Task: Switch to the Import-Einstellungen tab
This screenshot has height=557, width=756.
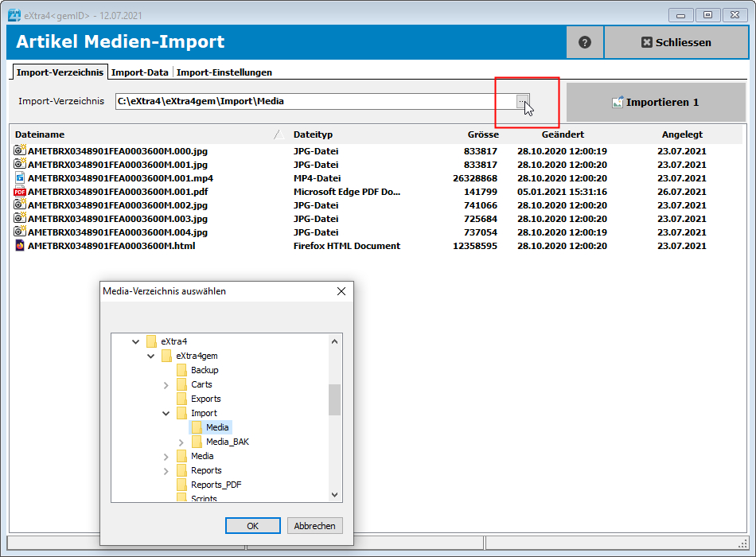Action: 224,71
